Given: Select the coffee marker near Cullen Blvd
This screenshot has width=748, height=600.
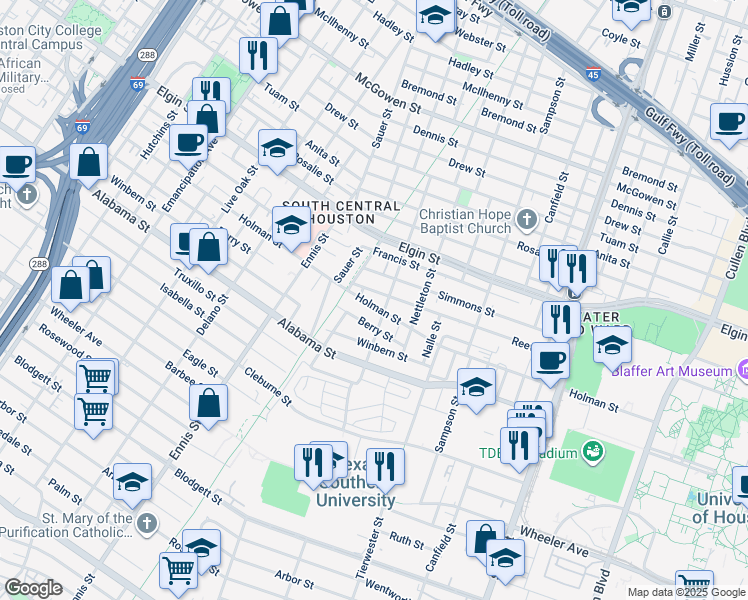Looking at the screenshot, I should tap(729, 122).
